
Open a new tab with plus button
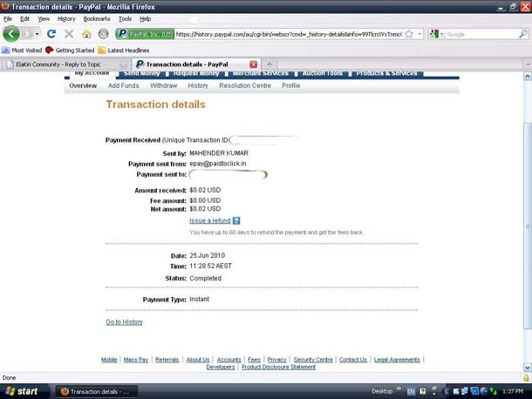click(269, 64)
